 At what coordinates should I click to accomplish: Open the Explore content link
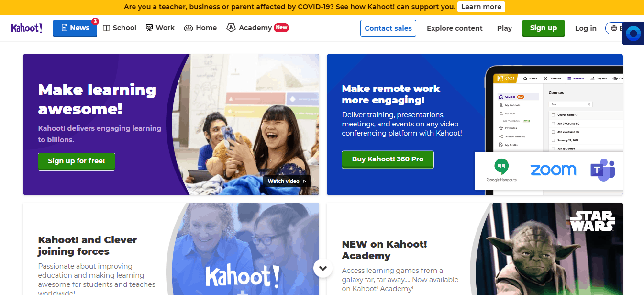[x=455, y=28]
